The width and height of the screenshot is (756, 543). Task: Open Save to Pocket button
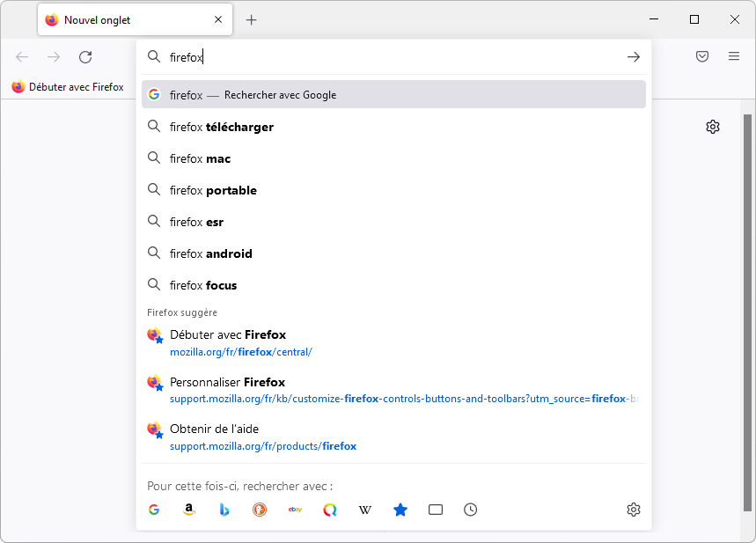702,56
